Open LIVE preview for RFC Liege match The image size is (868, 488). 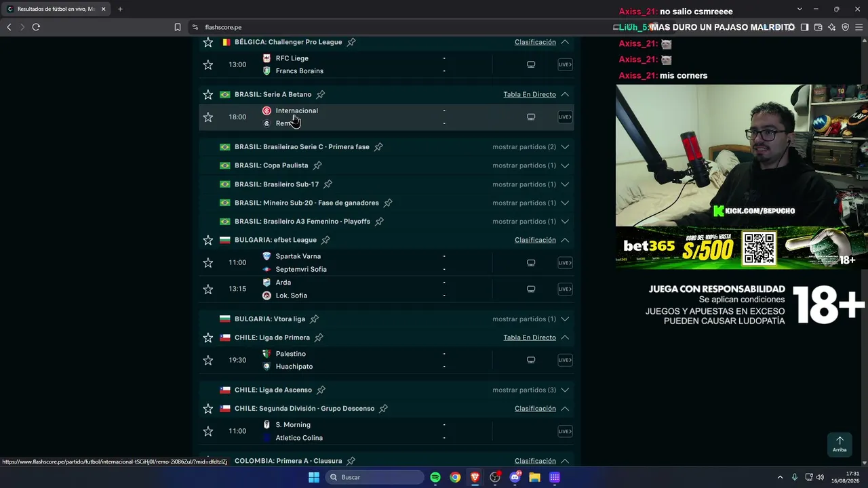coord(565,64)
